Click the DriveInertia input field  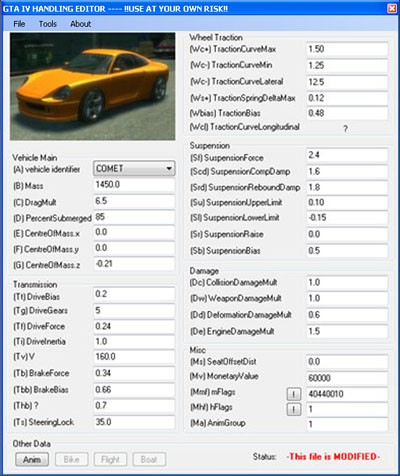click(x=134, y=342)
